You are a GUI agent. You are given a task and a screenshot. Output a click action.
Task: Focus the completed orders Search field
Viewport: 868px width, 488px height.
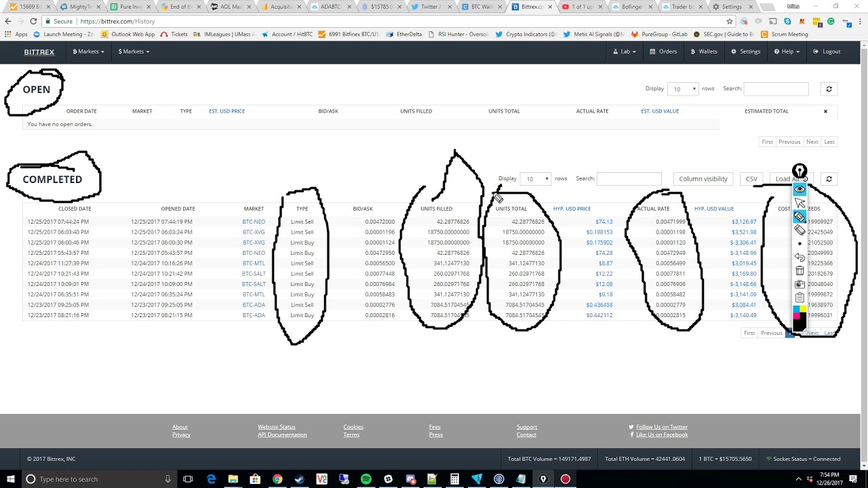click(x=629, y=179)
